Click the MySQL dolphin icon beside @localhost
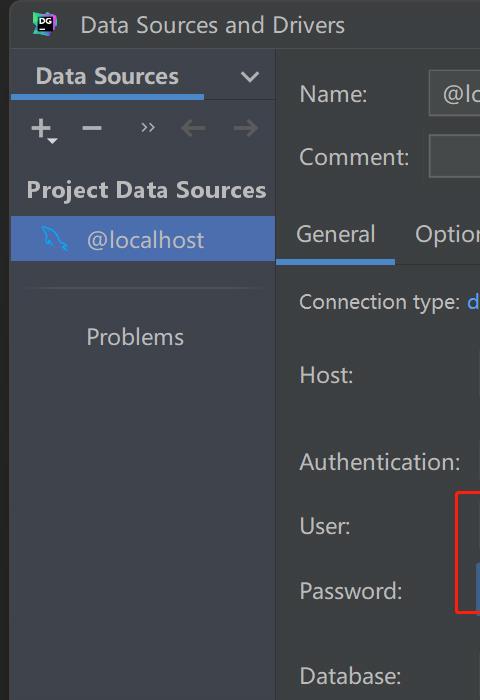Image resolution: width=480 pixels, height=700 pixels. click(54, 239)
